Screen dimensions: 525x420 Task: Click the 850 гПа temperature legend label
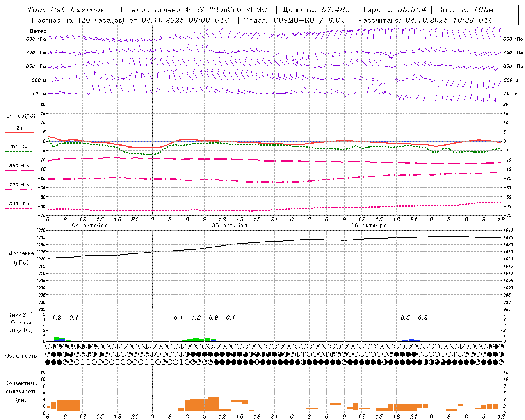pyautogui.click(x=19, y=166)
